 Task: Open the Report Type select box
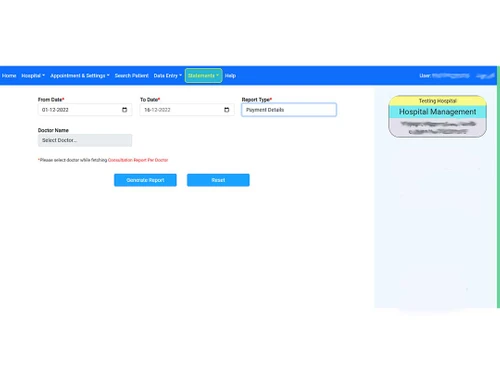289,110
